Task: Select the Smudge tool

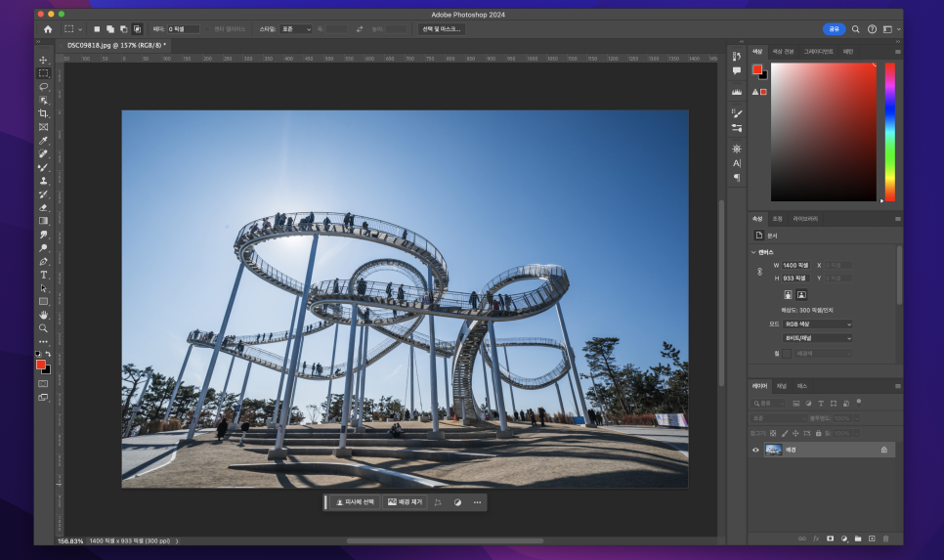Action: click(43, 235)
